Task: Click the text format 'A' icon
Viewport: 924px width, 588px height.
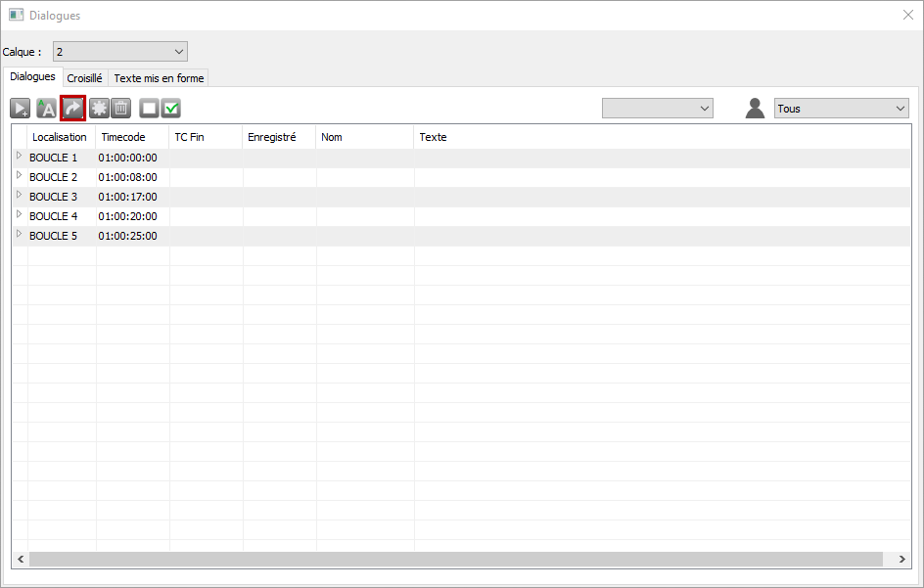Action: (x=47, y=109)
